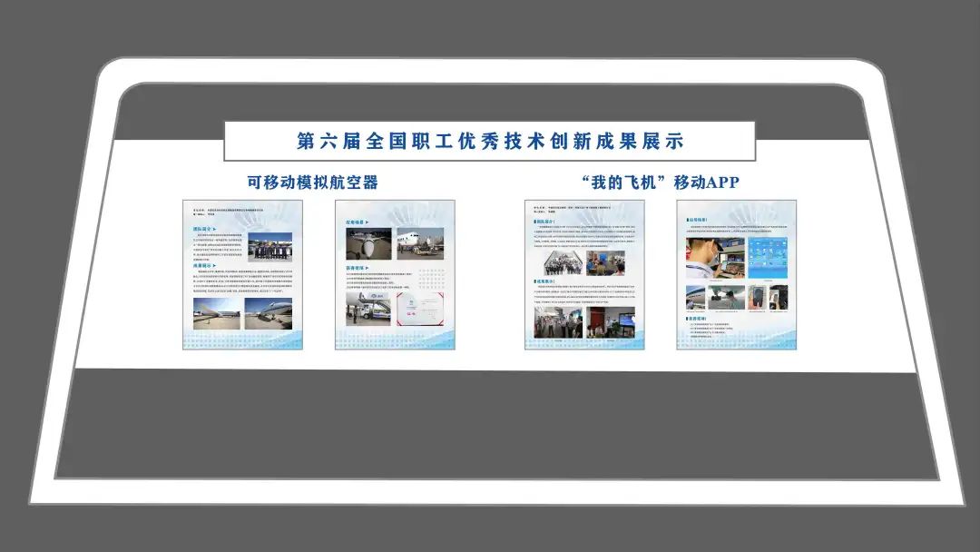Viewport: 980px width, 552px height.
Task: Click the arrow heading at top of second poster
Action: (356, 222)
